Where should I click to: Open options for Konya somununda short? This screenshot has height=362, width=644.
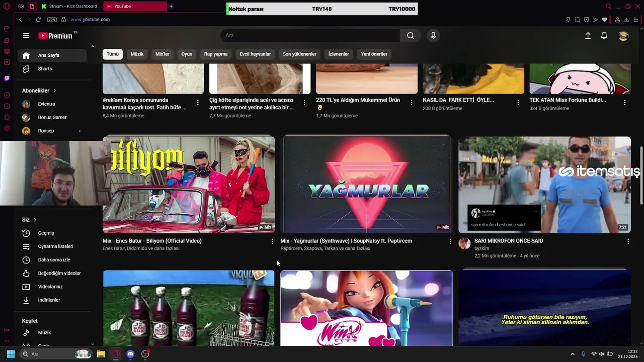(x=198, y=103)
